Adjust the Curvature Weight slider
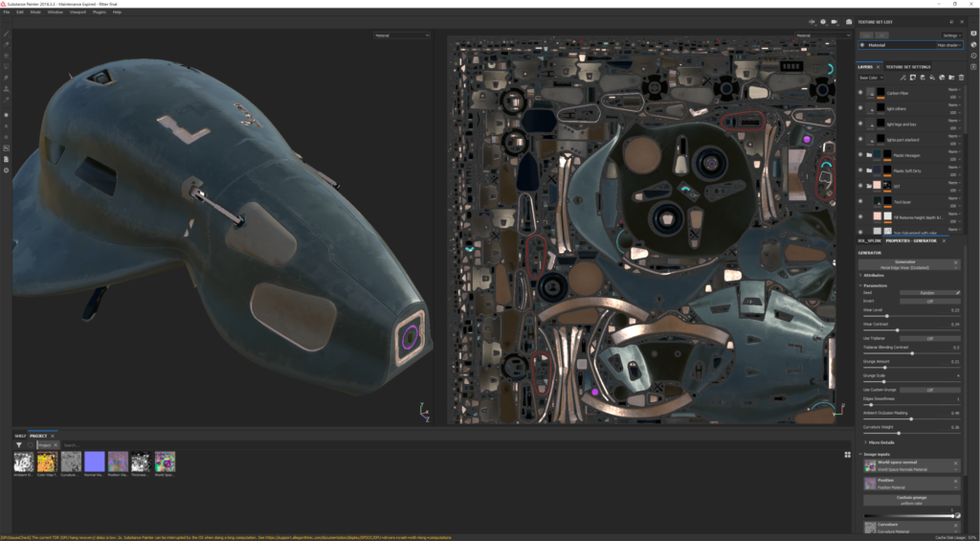 [x=912, y=433]
